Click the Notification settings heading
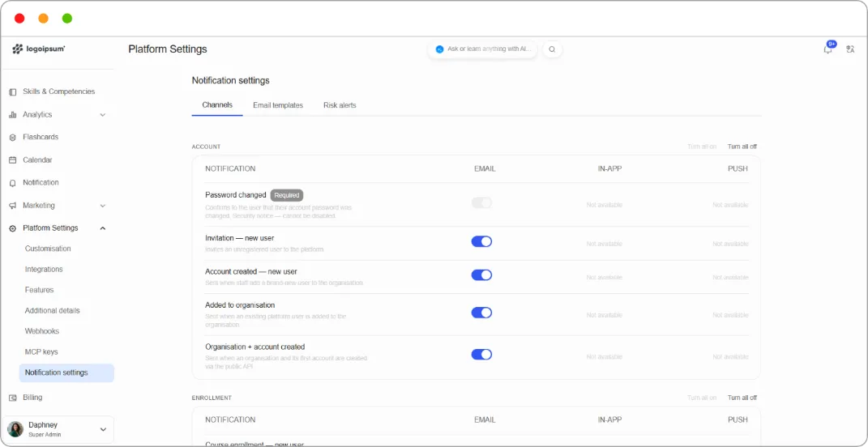Screen dimensions: 868x447 (231, 81)
